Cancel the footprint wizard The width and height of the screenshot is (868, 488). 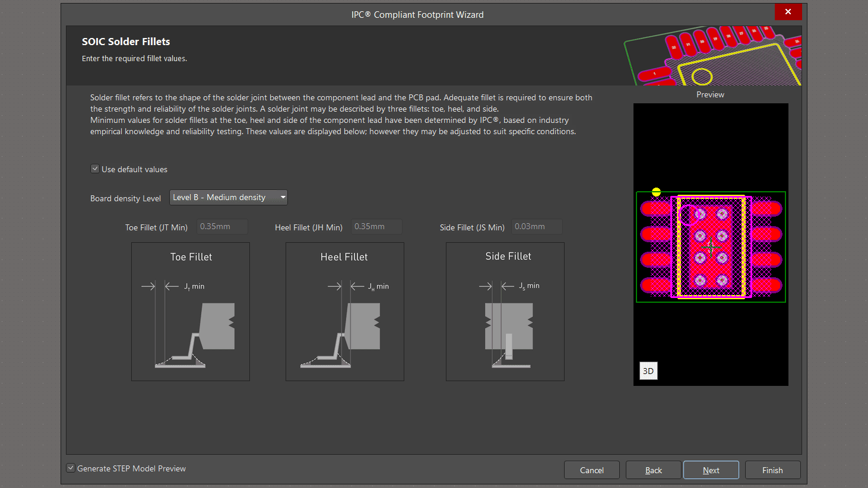click(592, 470)
